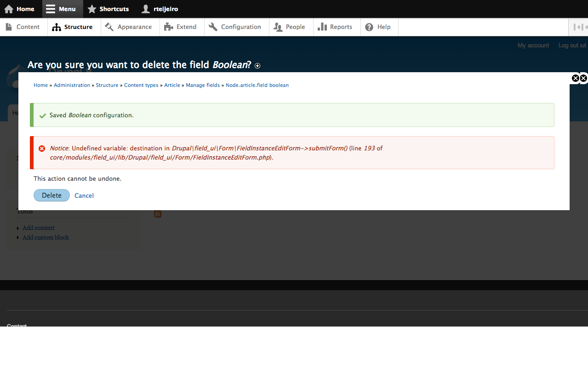Open Node.article.field boolean breadcrumb
The image size is (588, 367).
coord(257,85)
